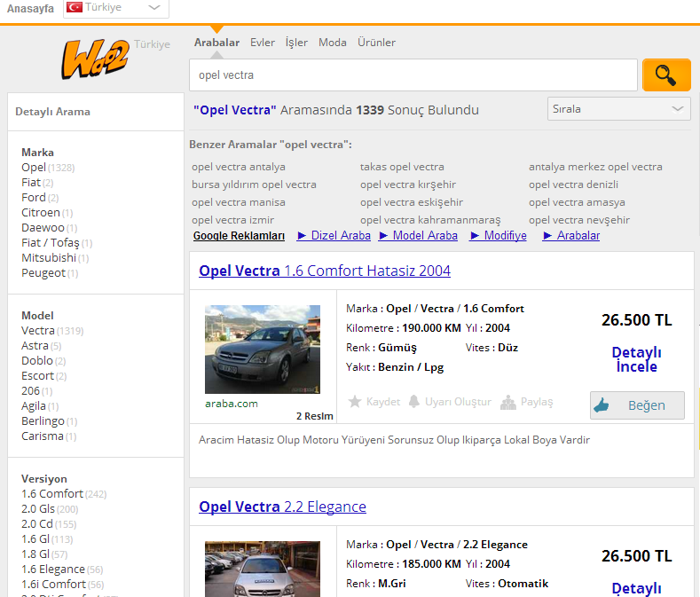This screenshot has height=597, width=700.
Task: Click the Detaylı Arama heading
Action: (x=52, y=112)
